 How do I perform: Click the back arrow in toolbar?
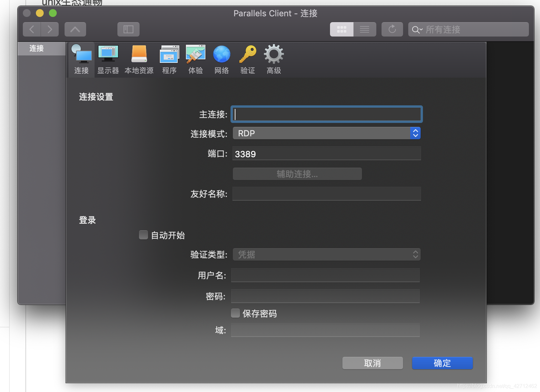[32, 29]
